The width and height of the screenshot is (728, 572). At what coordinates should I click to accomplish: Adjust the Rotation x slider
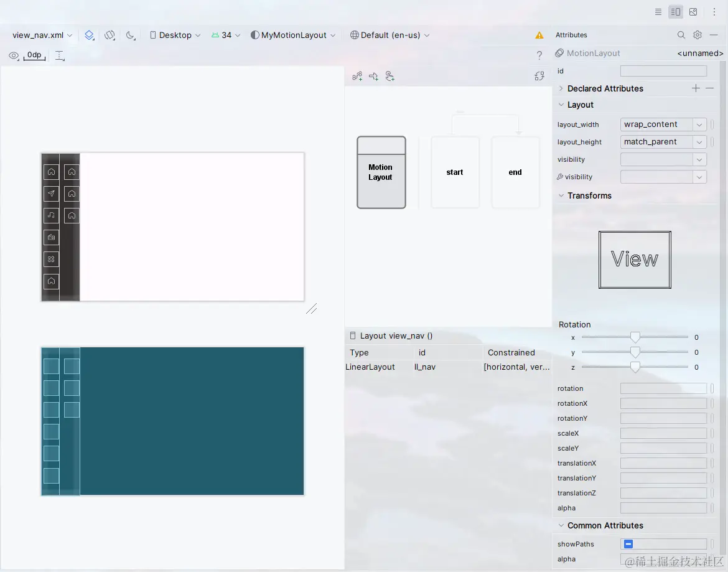(x=635, y=337)
